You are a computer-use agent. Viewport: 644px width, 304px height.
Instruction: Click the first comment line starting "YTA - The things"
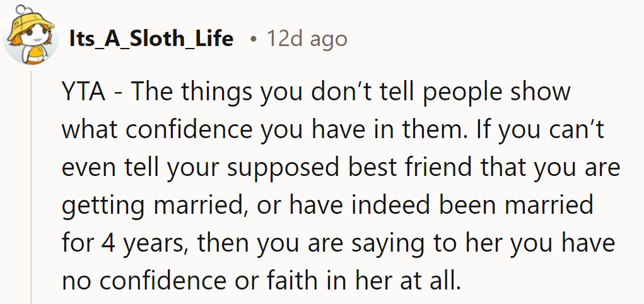[315, 93]
